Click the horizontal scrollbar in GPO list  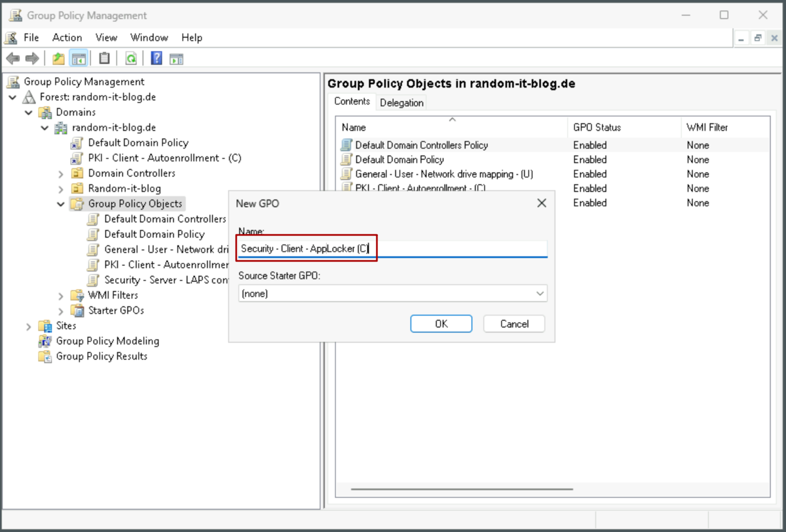(462, 489)
